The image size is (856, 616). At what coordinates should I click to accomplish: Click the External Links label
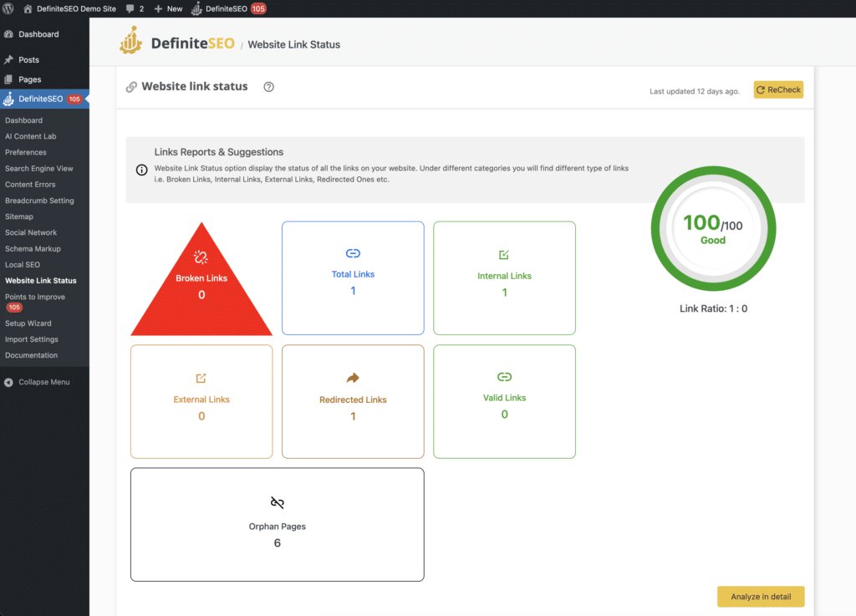(201, 400)
